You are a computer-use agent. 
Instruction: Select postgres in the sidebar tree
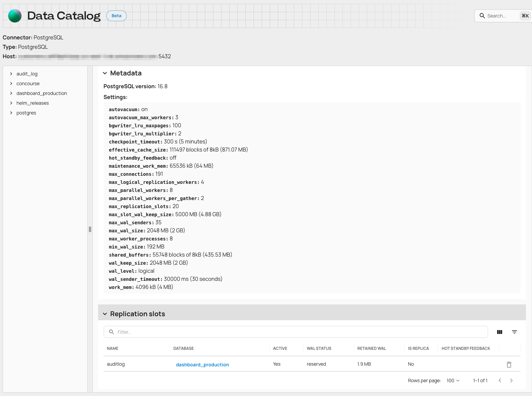point(26,113)
